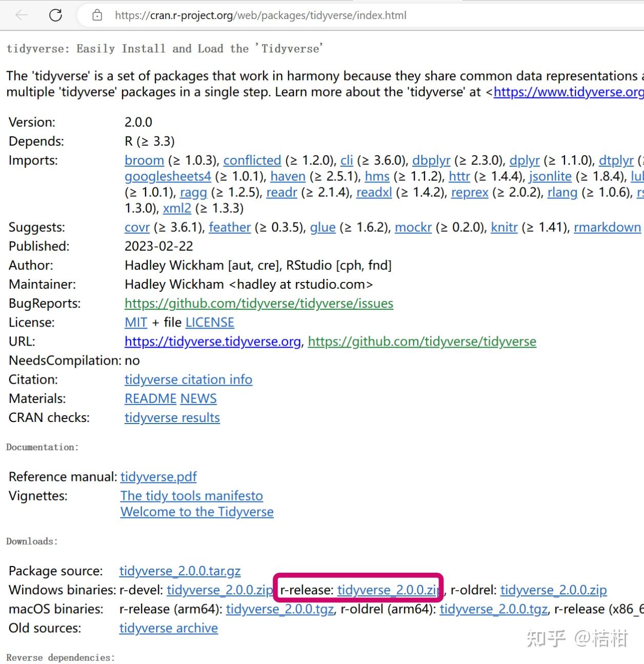Open the tidyverse results CRAN checks link
644x664 pixels.
(x=172, y=418)
